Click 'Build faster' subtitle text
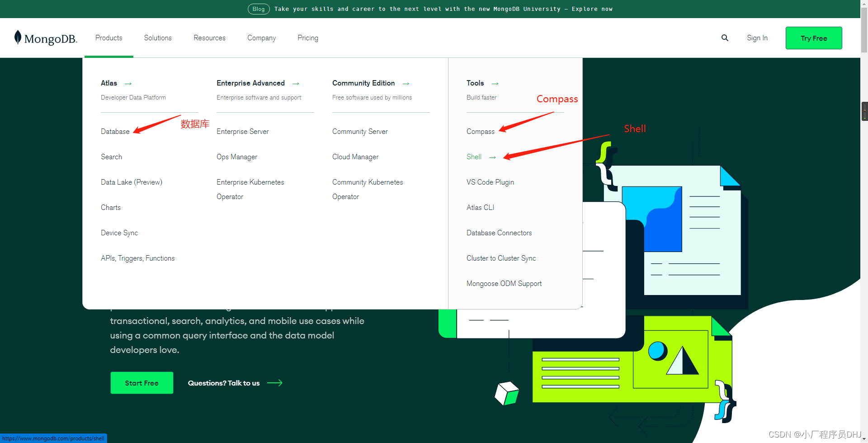 pyautogui.click(x=481, y=98)
